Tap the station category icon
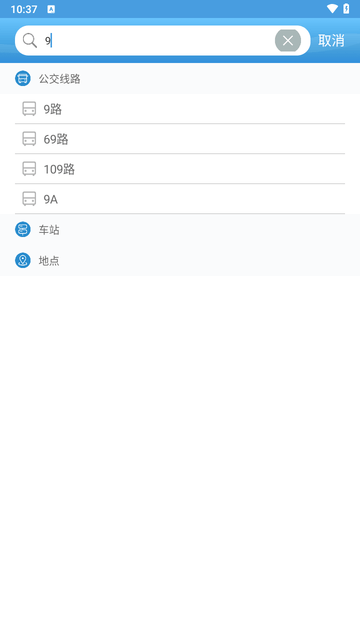360x640 pixels. pos(23,229)
